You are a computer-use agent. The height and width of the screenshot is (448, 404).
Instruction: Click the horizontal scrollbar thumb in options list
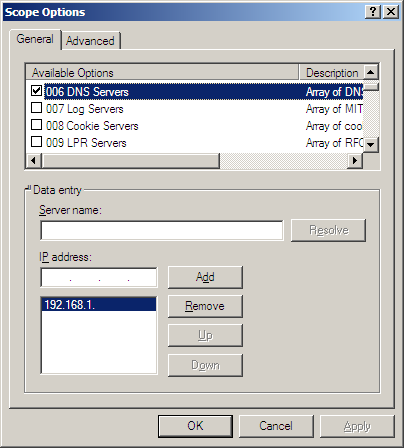tap(131, 161)
